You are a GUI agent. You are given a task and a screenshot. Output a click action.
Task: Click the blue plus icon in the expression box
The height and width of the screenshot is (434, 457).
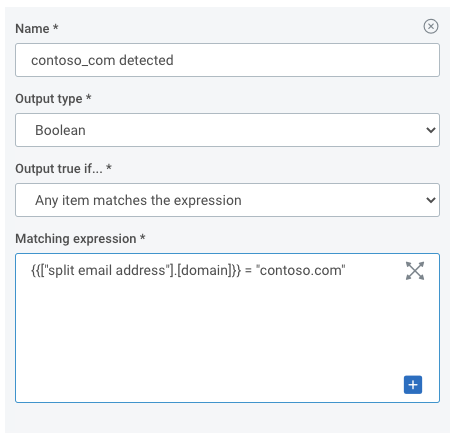click(413, 385)
